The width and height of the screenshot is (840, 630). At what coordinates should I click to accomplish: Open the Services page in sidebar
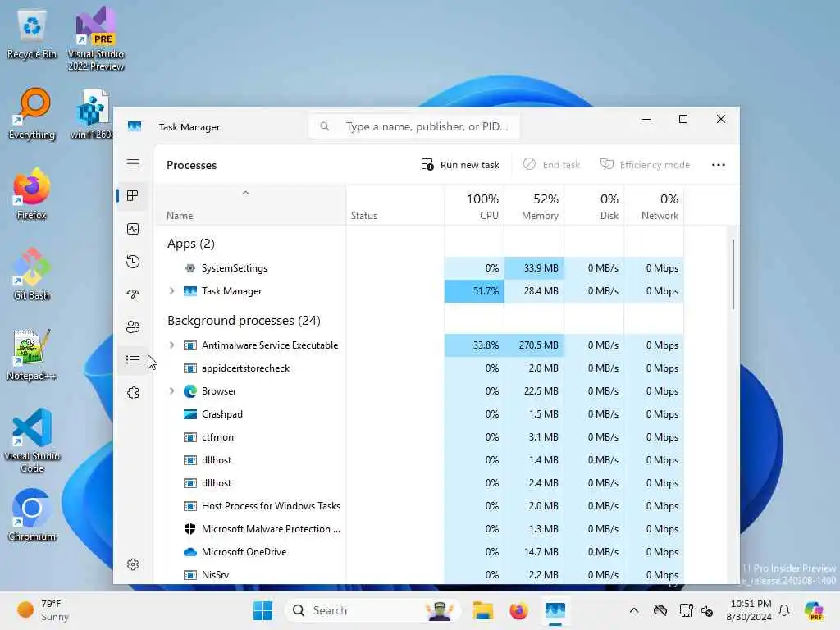[x=133, y=393]
